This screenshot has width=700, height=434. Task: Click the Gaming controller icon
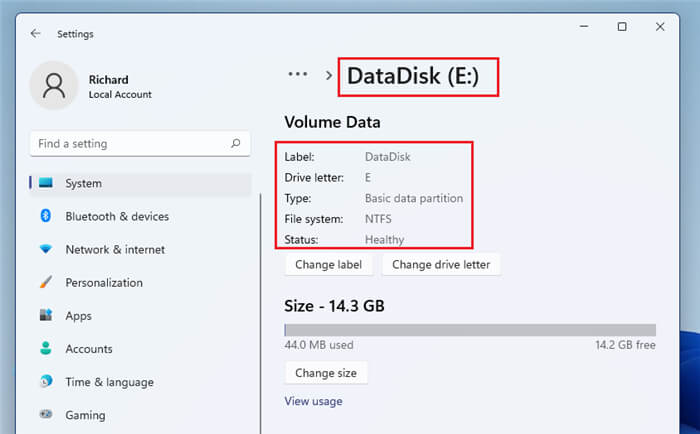[x=46, y=414]
